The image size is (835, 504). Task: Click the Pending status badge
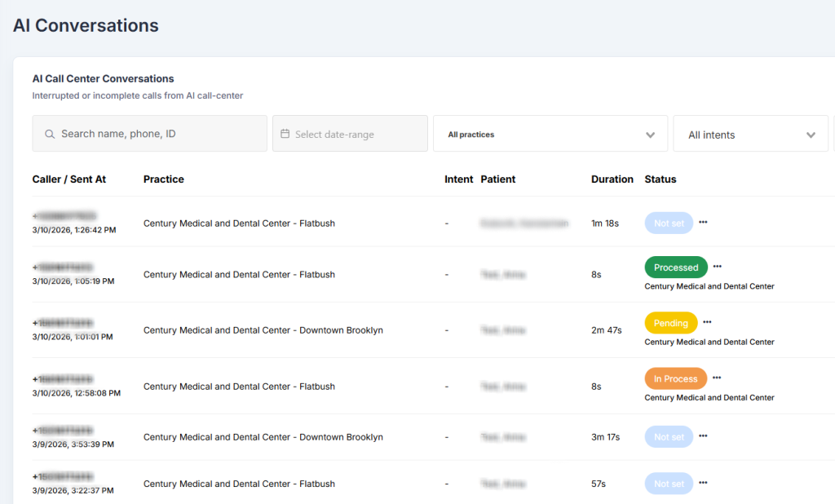[x=670, y=322]
